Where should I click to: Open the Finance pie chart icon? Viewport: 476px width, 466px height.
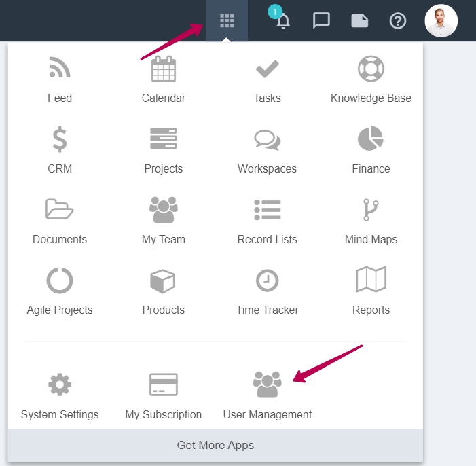point(371,139)
